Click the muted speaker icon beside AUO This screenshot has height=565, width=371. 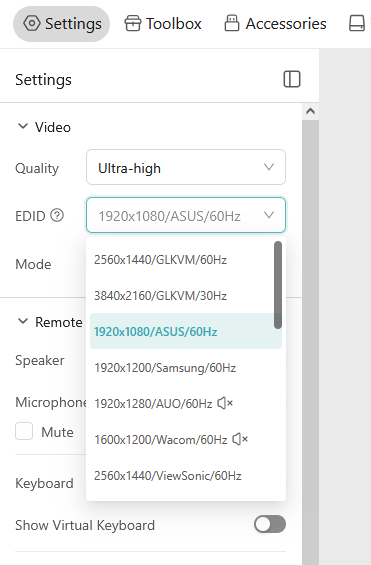(x=225, y=403)
